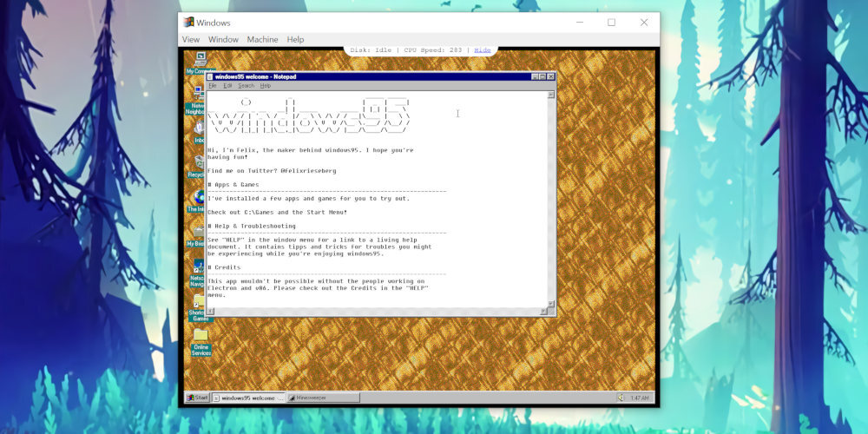Click the '# Apps & Games' heading text
The height and width of the screenshot is (434, 868).
pyautogui.click(x=233, y=184)
